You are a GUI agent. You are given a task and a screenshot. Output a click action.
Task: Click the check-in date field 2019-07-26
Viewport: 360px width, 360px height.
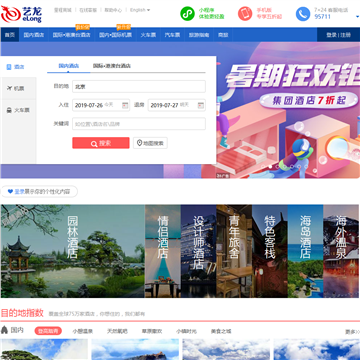point(101,105)
